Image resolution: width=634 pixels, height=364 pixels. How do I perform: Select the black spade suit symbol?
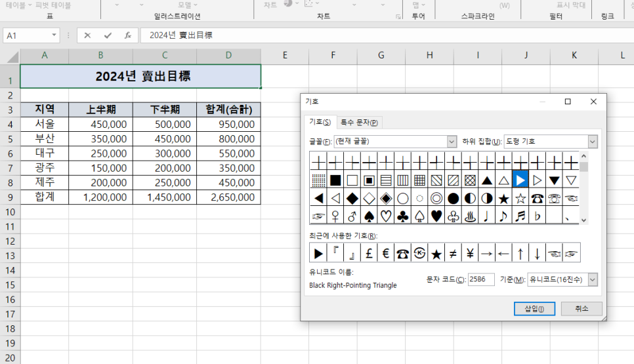pos(369,216)
